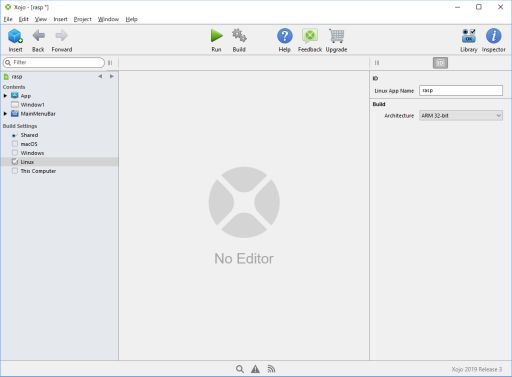
Task: Click the navigator filter options icon
Action: [110, 63]
